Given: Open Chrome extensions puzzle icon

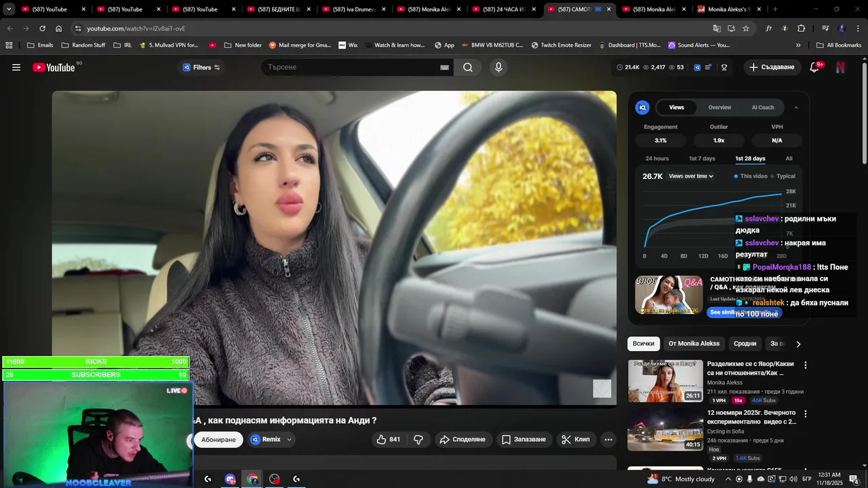Looking at the screenshot, I should (801, 28).
